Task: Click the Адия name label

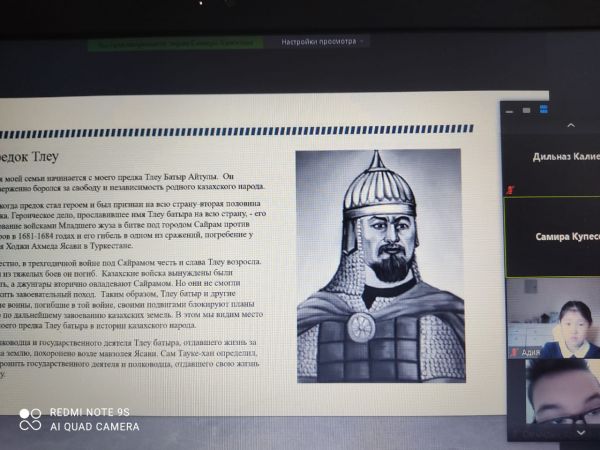Action: 530,353
